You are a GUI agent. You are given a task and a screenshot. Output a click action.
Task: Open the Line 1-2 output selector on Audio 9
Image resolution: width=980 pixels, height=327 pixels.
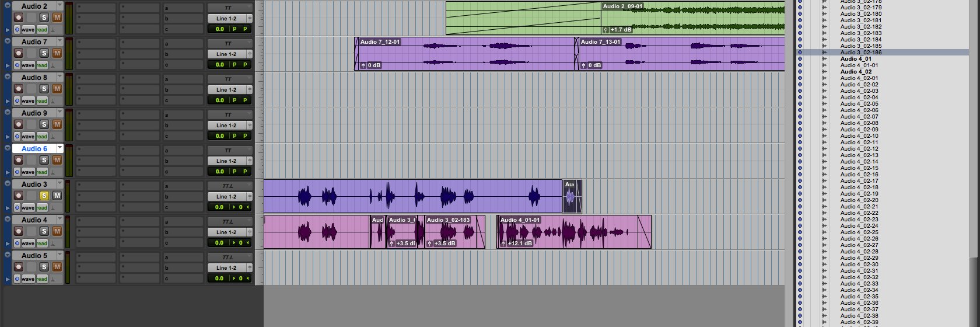[x=227, y=126]
